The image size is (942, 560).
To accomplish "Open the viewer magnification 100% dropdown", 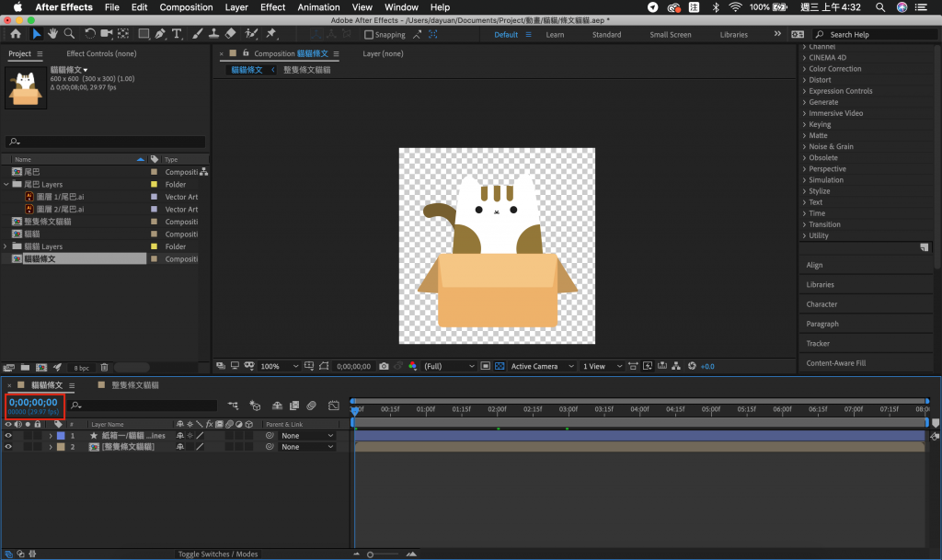I will (x=277, y=366).
